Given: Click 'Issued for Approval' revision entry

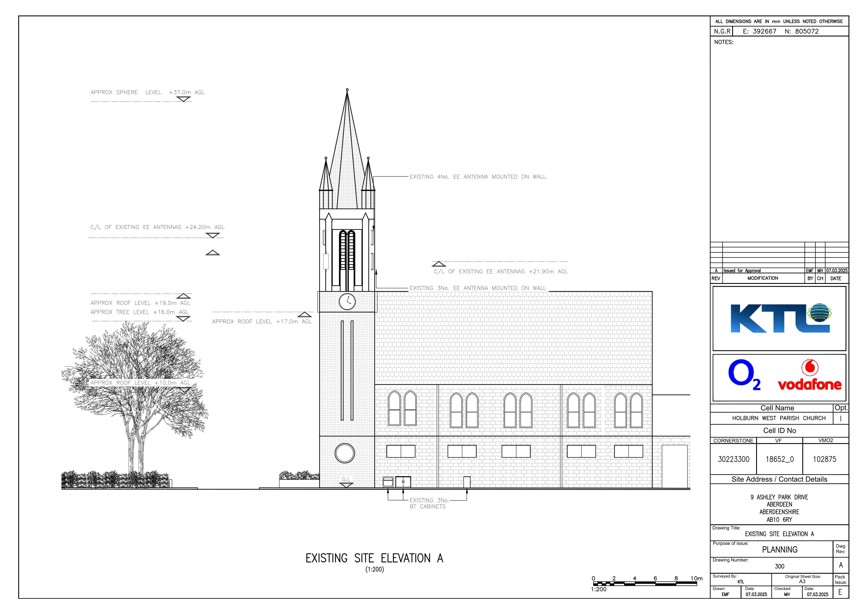Looking at the screenshot, I should [x=742, y=271].
